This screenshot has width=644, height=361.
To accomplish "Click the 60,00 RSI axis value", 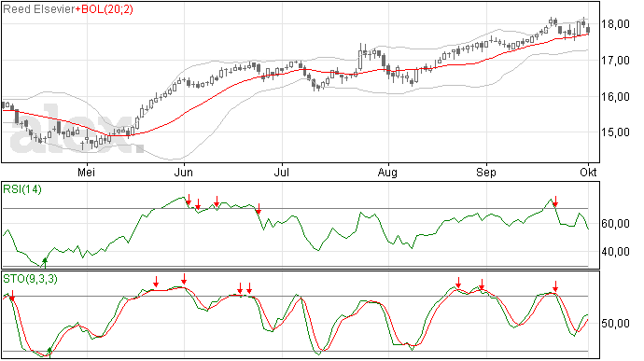I will [615, 224].
